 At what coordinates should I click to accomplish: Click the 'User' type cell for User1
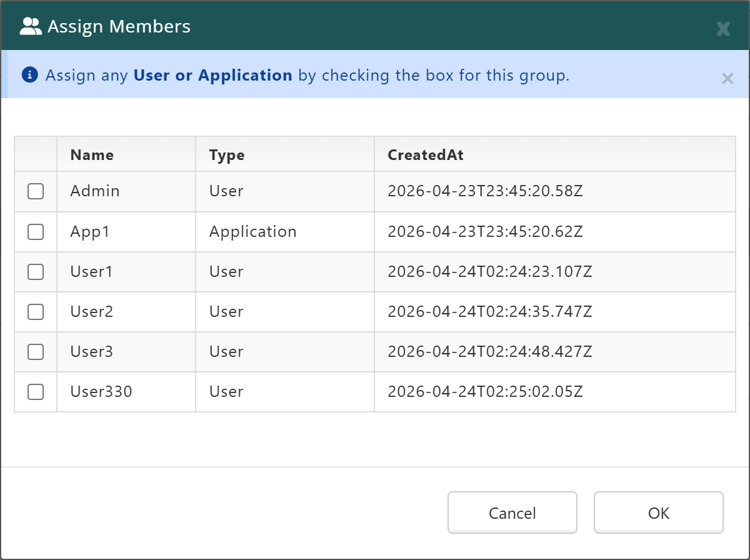click(x=285, y=272)
